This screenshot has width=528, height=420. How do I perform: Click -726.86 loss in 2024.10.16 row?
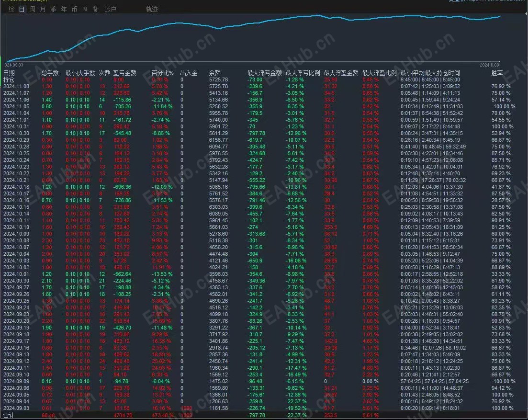122,200
